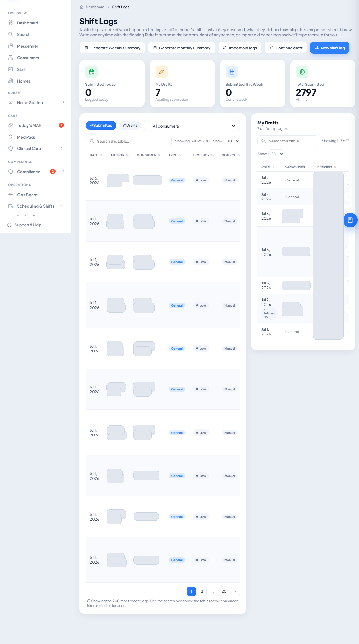Sort submitted table by Source
Image resolution: width=359 pixels, height=644 pixels.
231,155
